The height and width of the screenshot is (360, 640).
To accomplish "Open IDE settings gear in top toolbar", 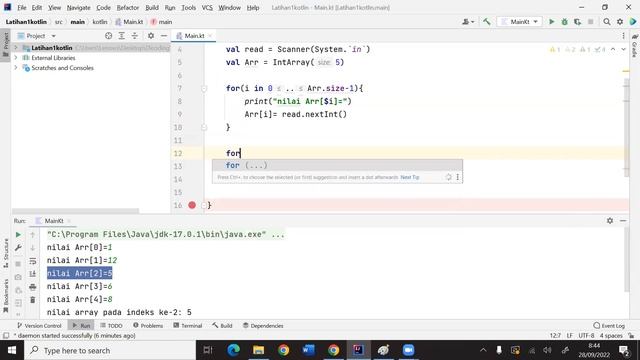I will point(620,22).
